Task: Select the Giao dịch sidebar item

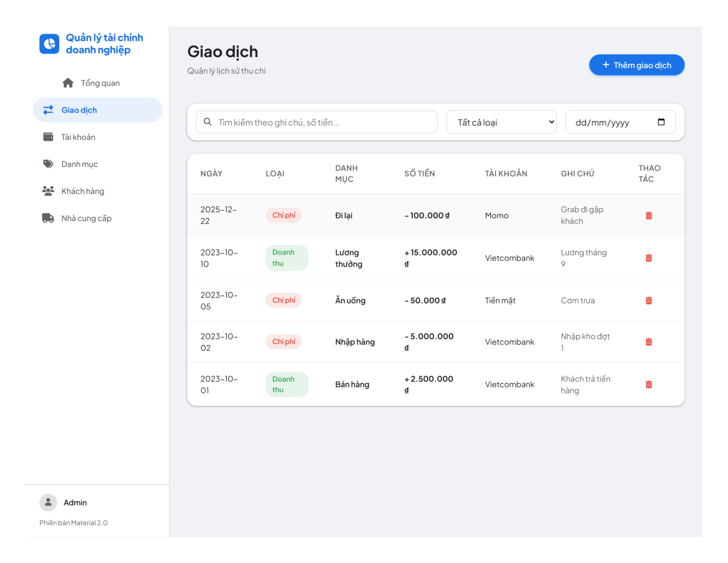Action: click(x=98, y=110)
